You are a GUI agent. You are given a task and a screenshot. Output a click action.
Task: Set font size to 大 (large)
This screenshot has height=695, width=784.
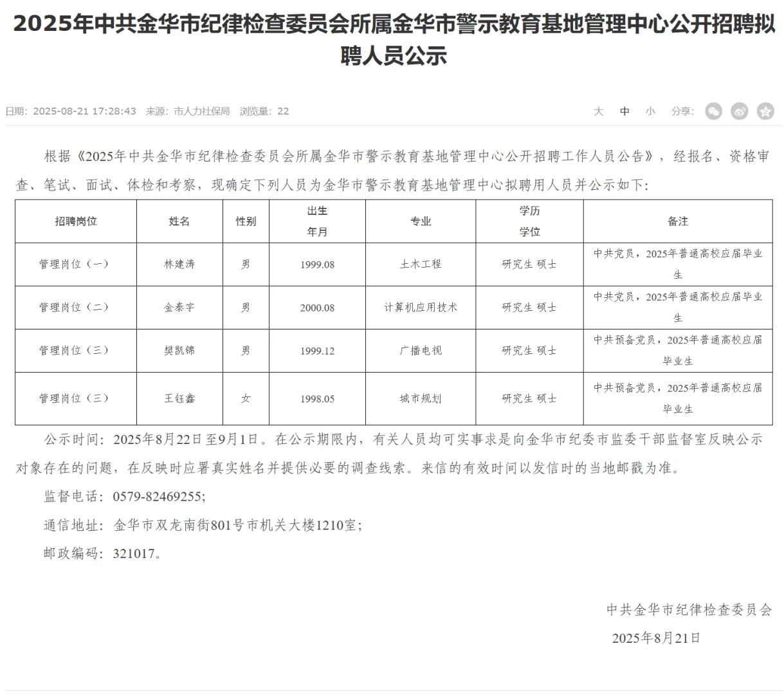coord(599,111)
